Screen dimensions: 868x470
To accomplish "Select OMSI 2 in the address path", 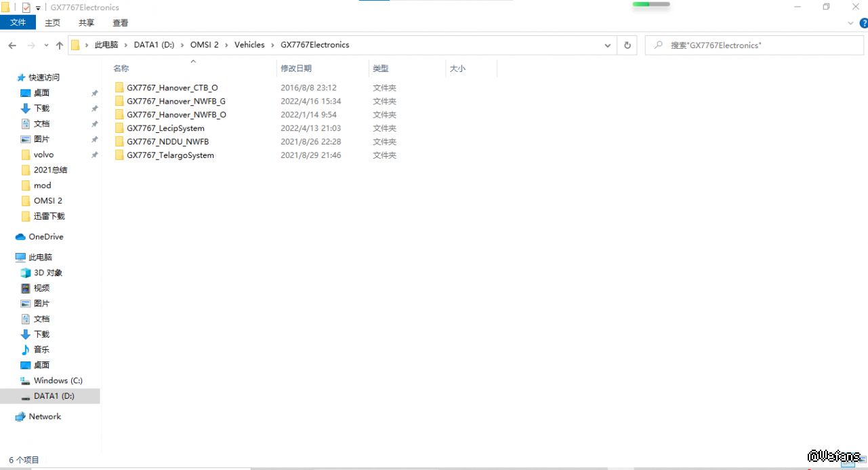I will [x=204, y=45].
